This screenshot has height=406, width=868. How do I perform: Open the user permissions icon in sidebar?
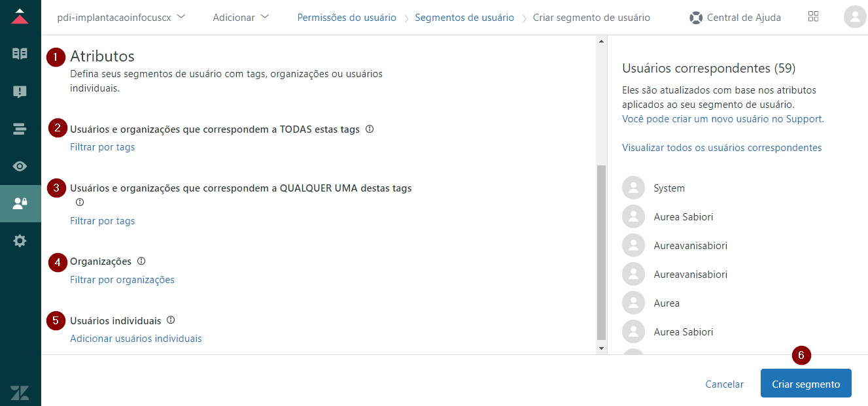tap(20, 203)
